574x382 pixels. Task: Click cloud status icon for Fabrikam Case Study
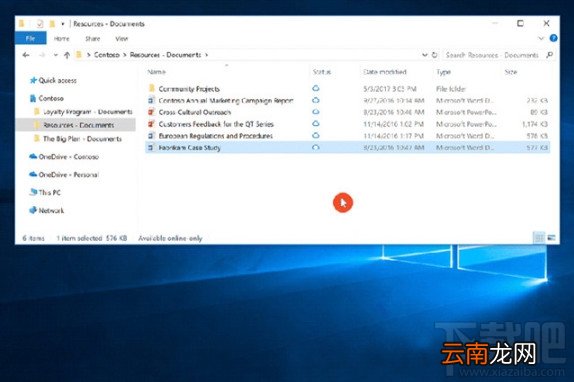(316, 147)
